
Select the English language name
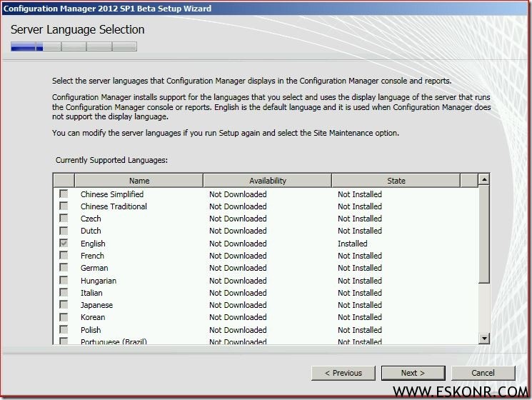[93, 244]
